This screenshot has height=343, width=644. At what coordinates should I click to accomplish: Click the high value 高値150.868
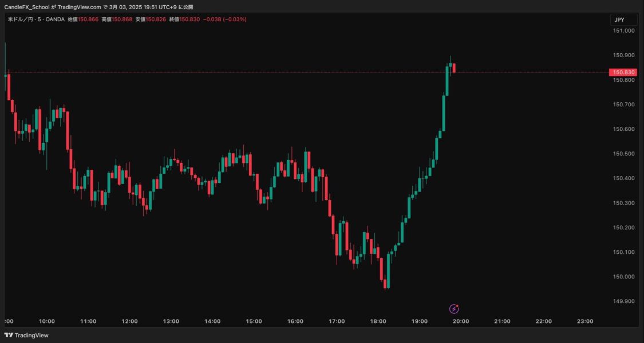pyautogui.click(x=117, y=19)
